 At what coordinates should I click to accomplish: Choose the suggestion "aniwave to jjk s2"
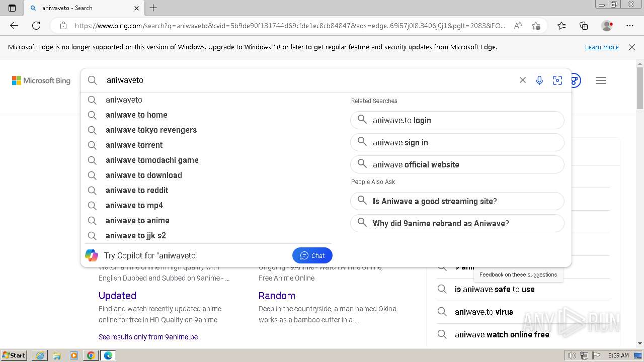point(206,236)
